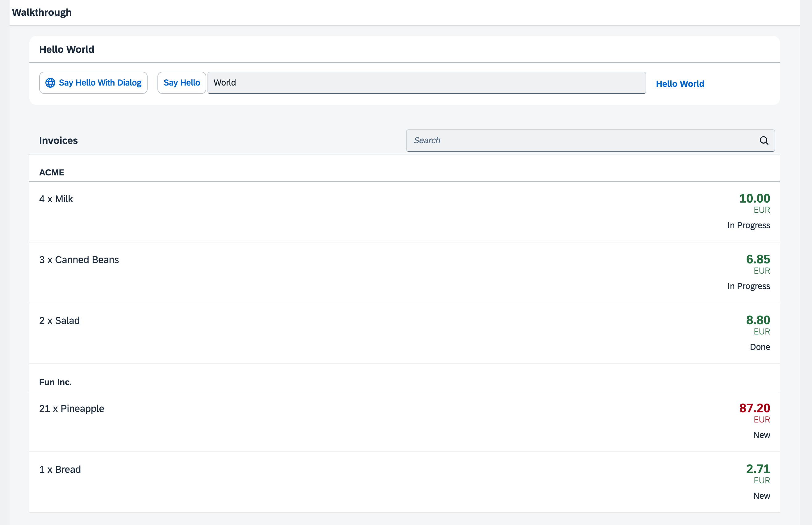The image size is (812, 525).
Task: Click the Hello World panel header
Action: pos(67,49)
